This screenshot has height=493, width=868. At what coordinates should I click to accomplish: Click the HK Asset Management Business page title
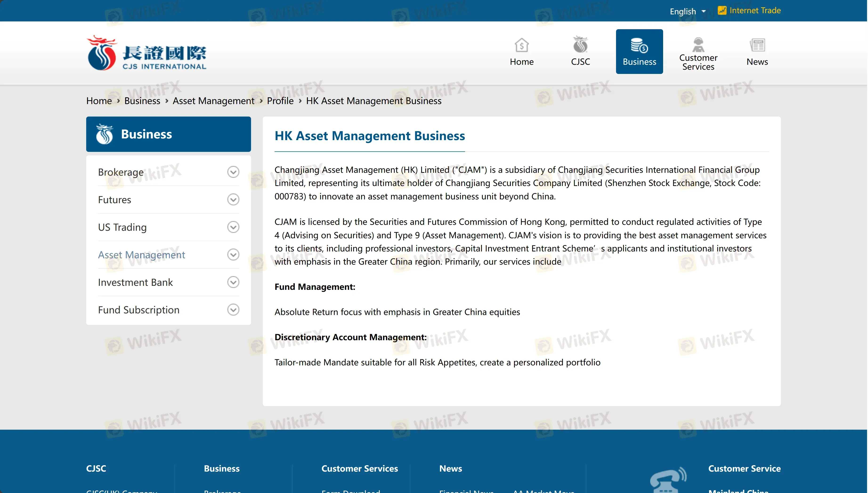369,136
